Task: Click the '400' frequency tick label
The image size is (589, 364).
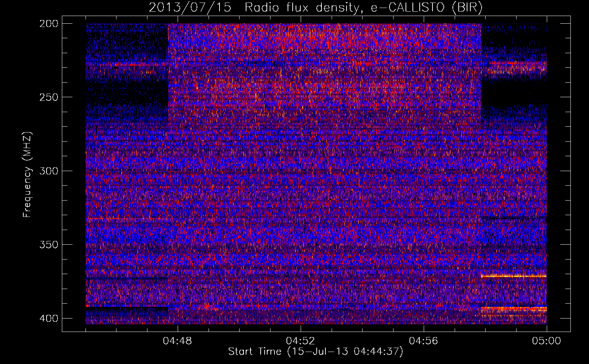Action: [x=48, y=318]
